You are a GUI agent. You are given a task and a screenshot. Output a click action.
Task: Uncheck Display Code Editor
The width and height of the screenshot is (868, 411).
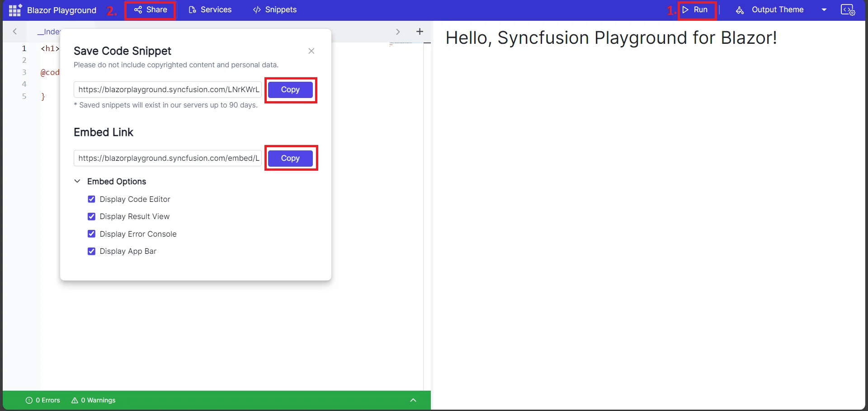tap(92, 199)
